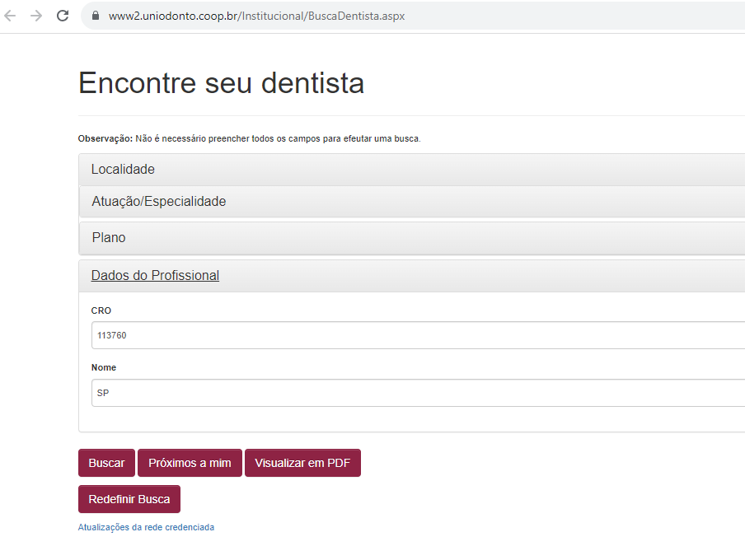The width and height of the screenshot is (745, 560).
Task: Expand the Atuação/Especialidade section
Action: point(158,202)
